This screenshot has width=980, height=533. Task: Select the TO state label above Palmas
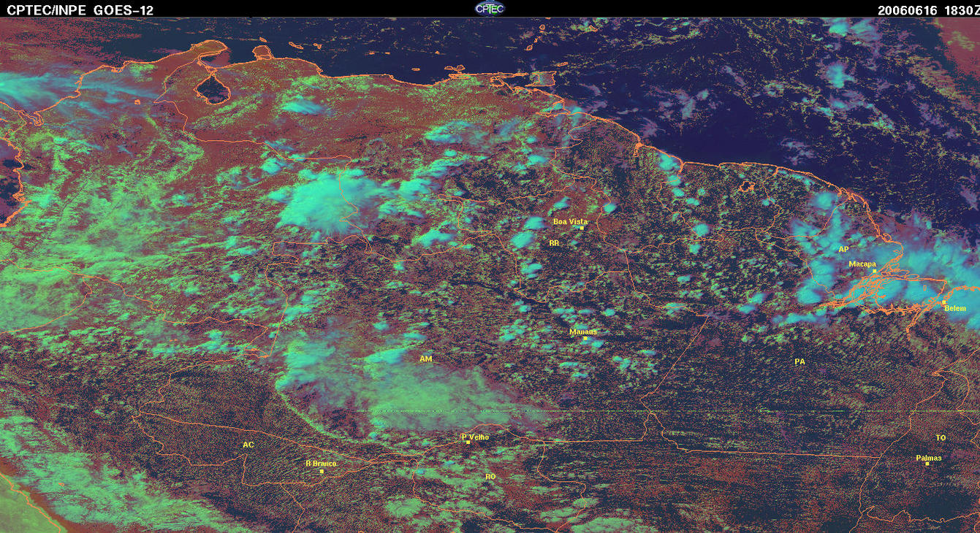coord(941,438)
